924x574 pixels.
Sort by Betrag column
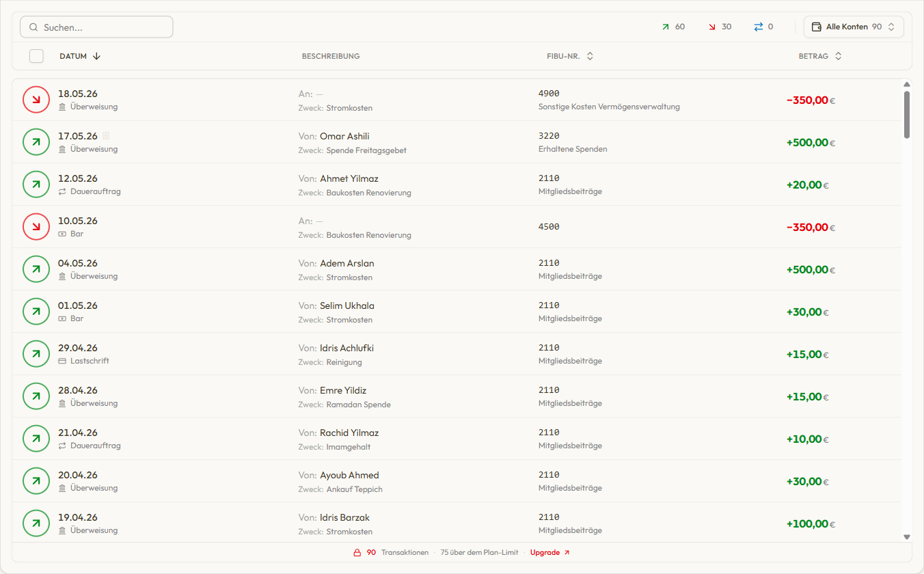point(820,56)
